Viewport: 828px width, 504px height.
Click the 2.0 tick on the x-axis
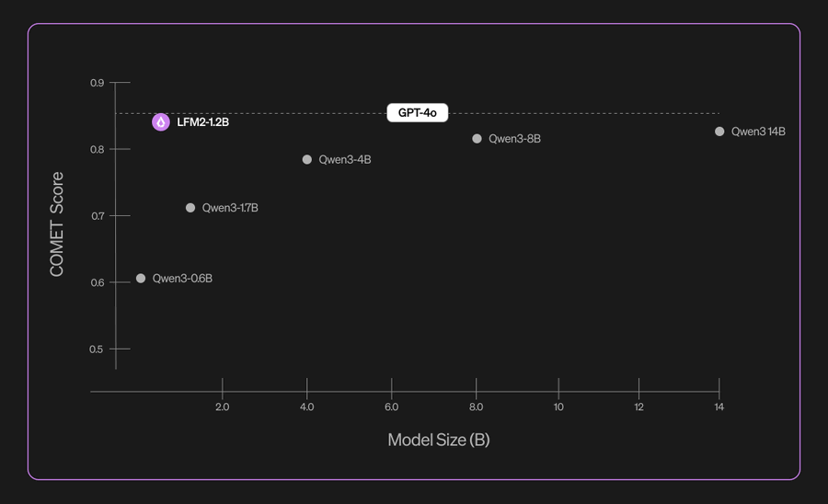click(x=222, y=407)
